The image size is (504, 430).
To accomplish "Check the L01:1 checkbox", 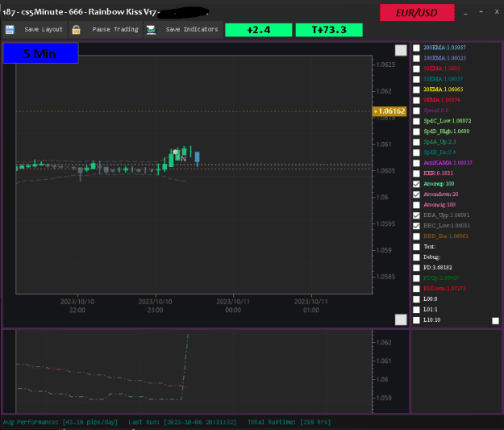I will [x=416, y=310].
